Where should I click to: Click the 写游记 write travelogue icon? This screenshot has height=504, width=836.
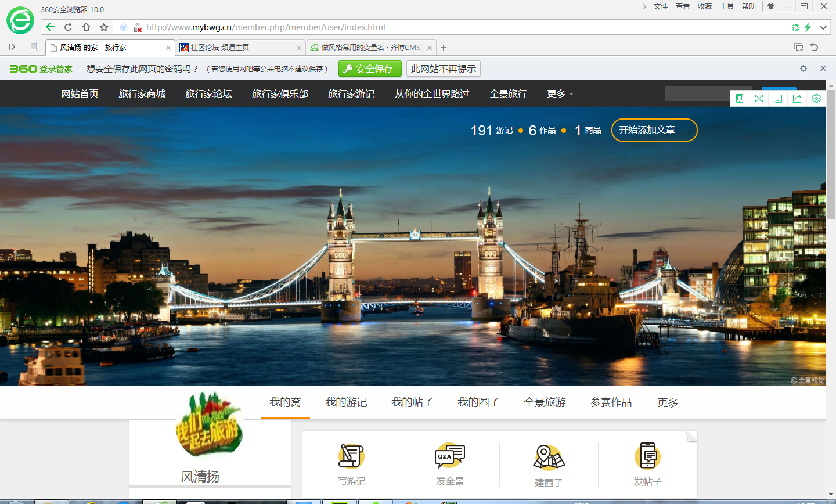(x=351, y=456)
